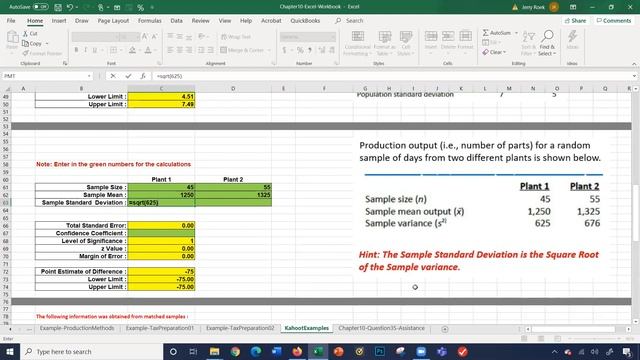Expand the formula bar chevron
The image size is (640, 360).
pyautogui.click(x=634, y=76)
